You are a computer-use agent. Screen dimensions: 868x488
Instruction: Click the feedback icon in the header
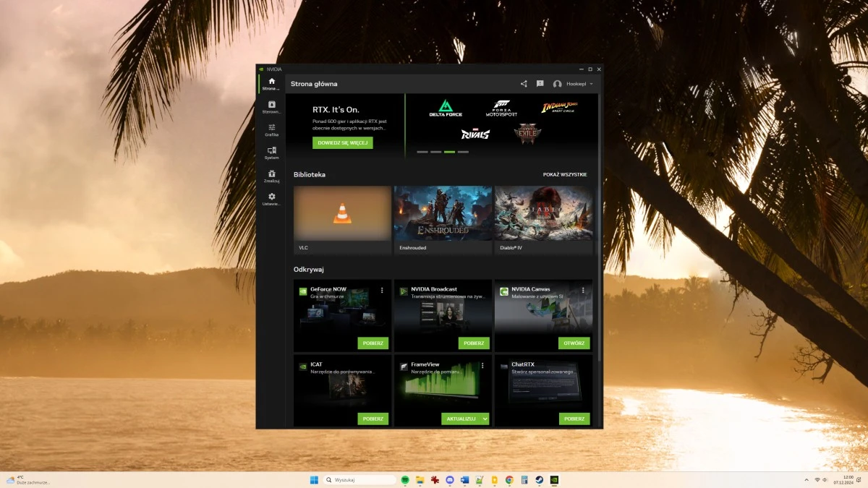pos(540,84)
